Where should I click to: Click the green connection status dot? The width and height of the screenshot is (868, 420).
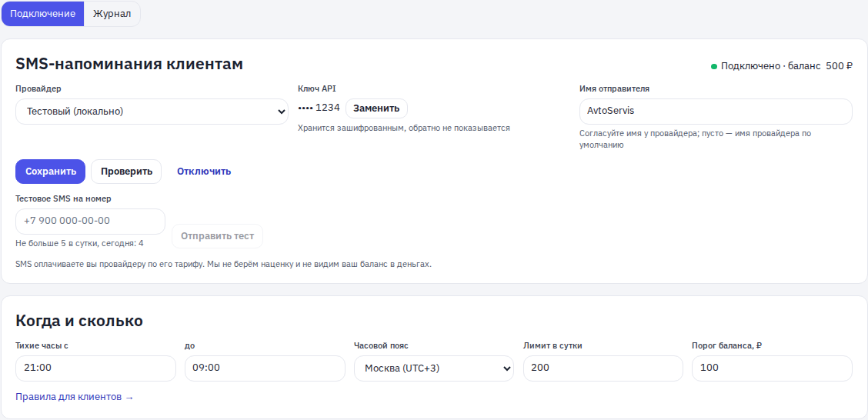click(714, 66)
